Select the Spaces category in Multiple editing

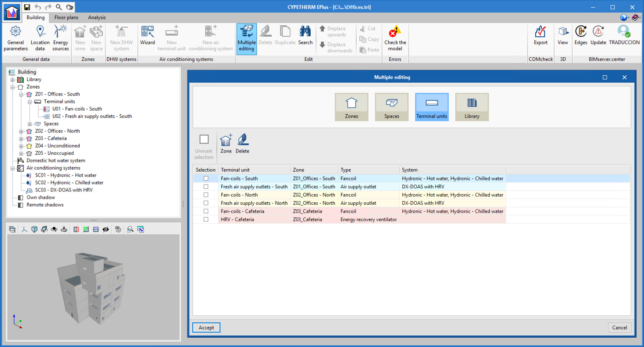pos(391,107)
